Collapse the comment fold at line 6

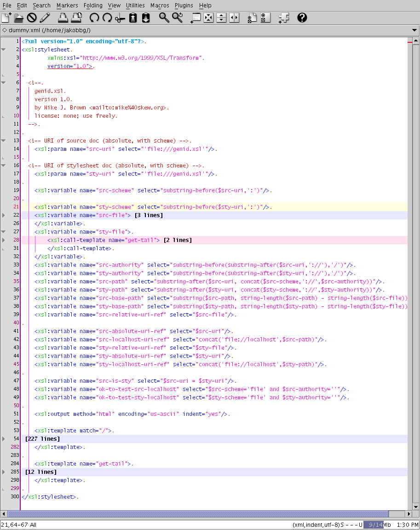3,83
